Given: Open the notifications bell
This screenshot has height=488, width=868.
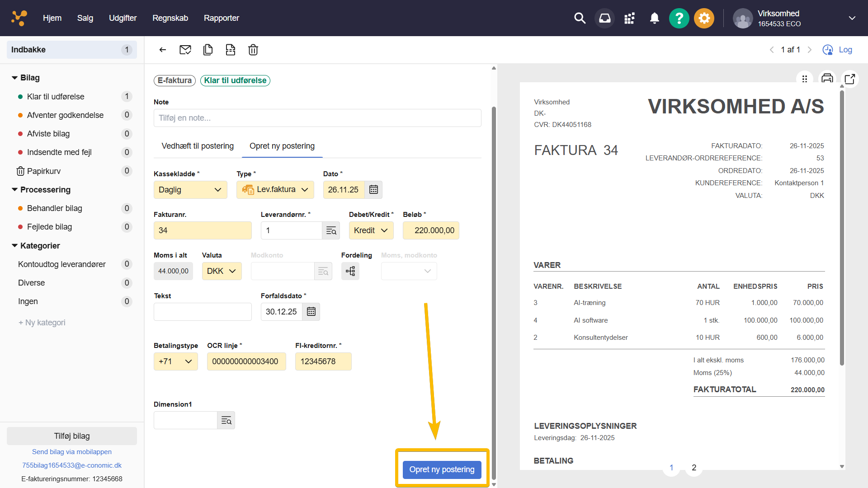Looking at the screenshot, I should pos(654,19).
